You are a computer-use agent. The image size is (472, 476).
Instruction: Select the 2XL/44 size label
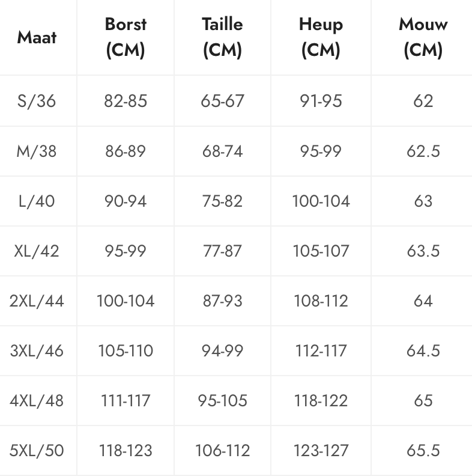tap(37, 301)
